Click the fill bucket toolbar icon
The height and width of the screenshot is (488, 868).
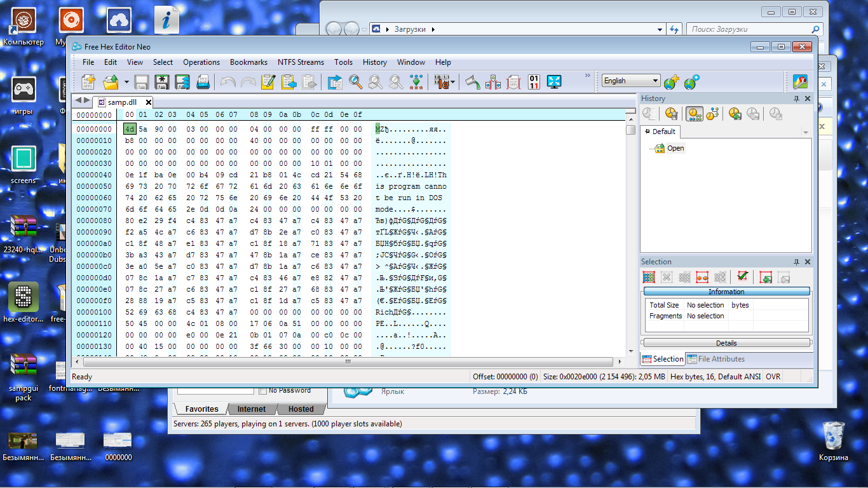(472, 82)
